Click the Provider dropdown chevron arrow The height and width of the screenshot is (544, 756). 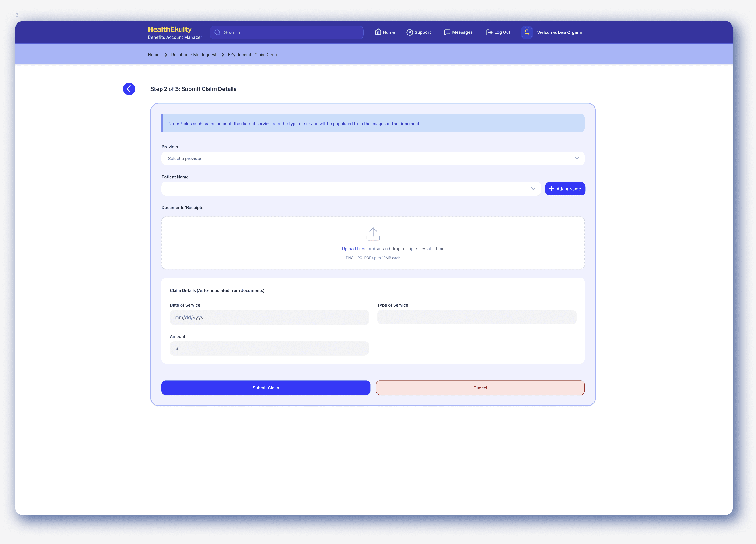(x=577, y=159)
